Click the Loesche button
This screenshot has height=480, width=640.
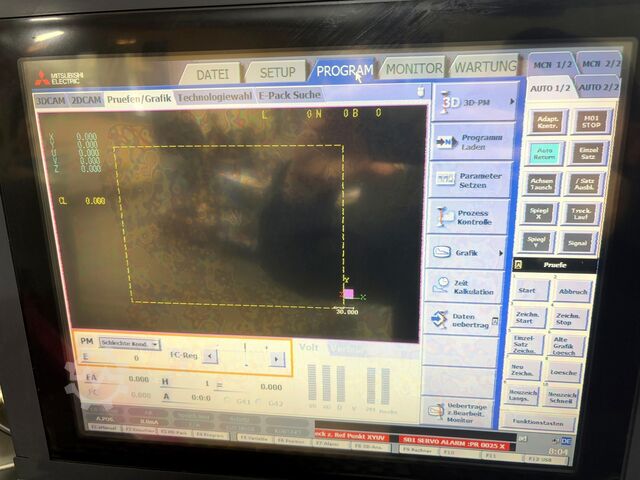[x=563, y=372]
